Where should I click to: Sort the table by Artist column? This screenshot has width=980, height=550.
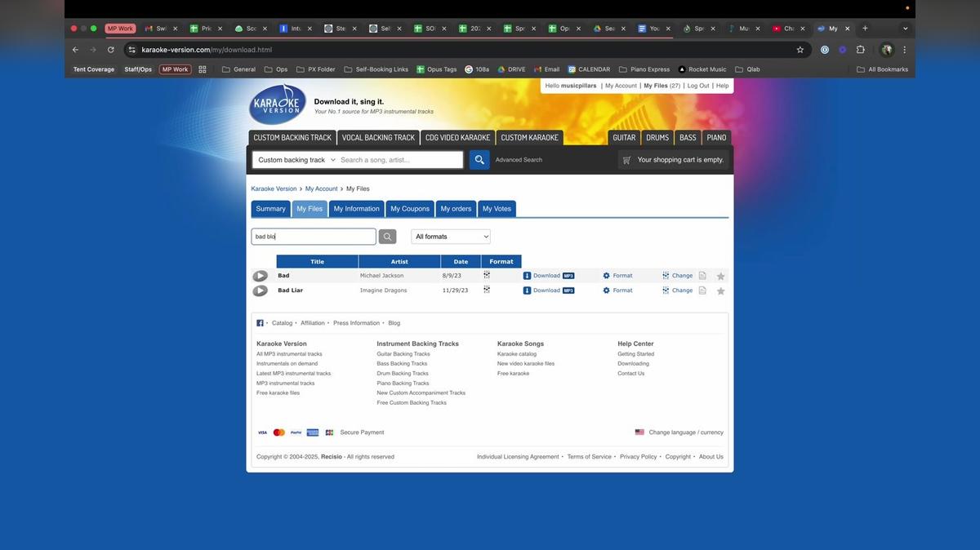pos(399,262)
